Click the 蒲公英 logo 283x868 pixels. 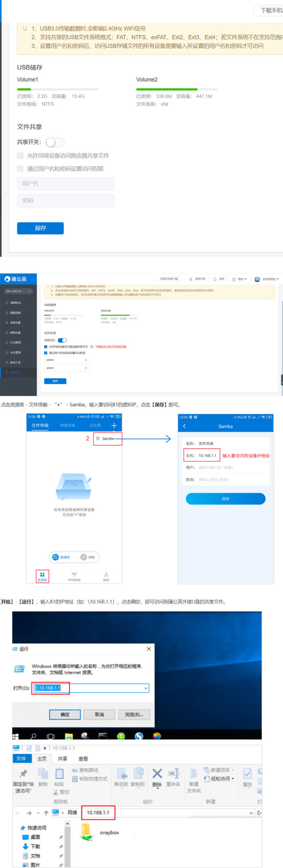pos(16,279)
